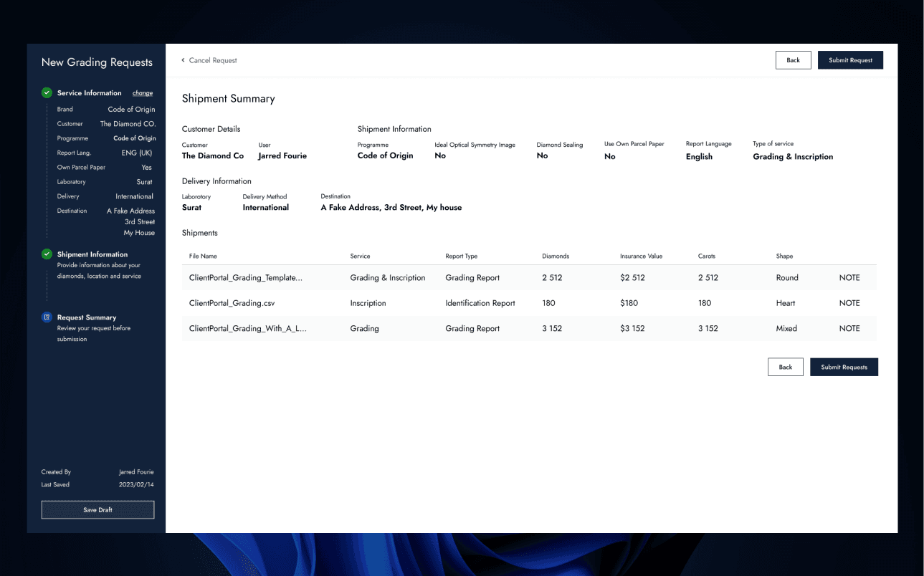The image size is (924, 576).
Task: Click the bottom Back button
Action: pos(786,367)
